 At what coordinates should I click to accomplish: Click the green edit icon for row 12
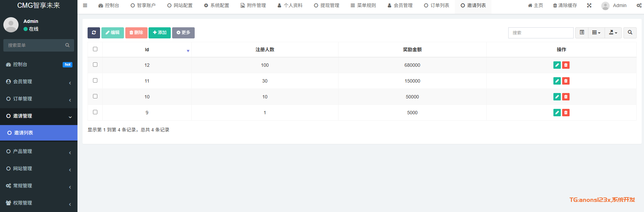click(557, 65)
